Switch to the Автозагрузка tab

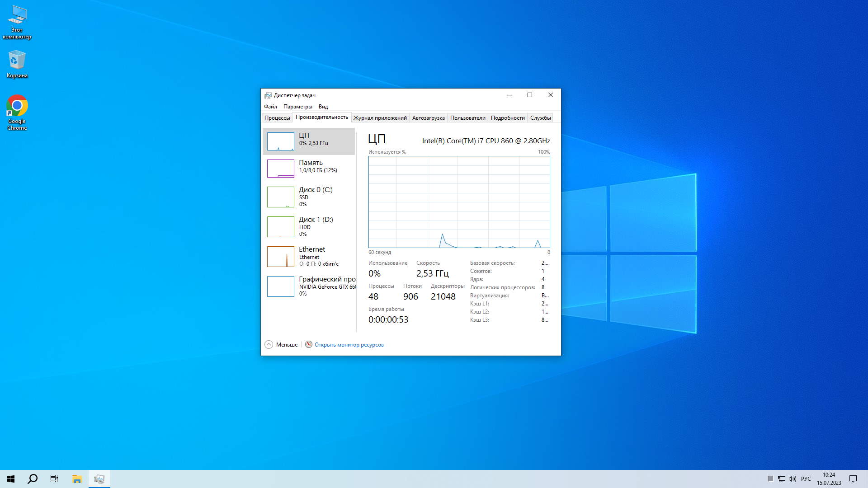pyautogui.click(x=428, y=118)
